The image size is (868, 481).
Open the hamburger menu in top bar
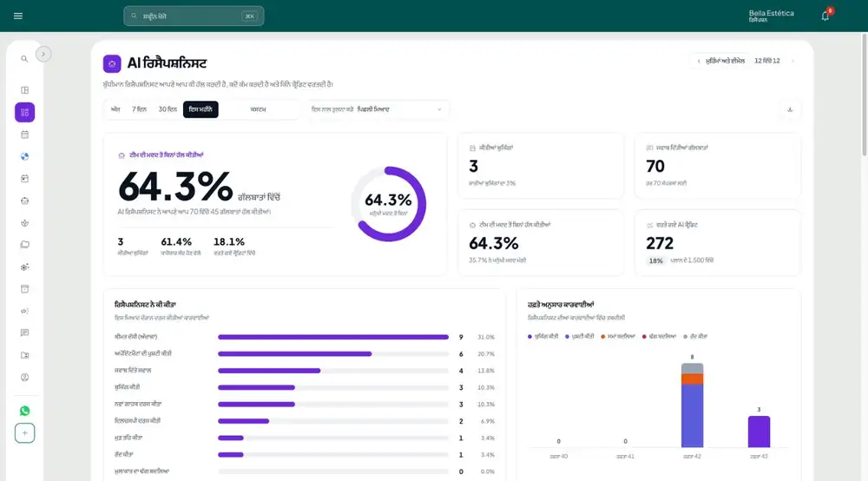17,16
